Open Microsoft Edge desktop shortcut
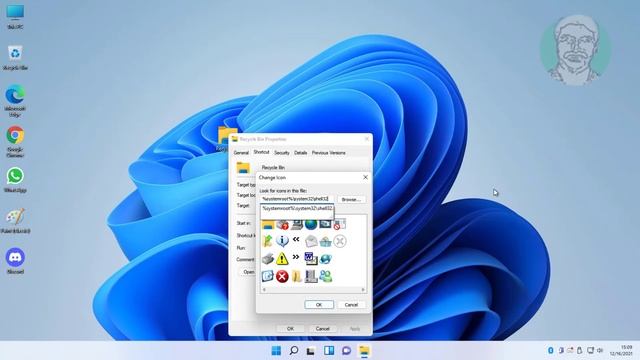Image resolution: width=640 pixels, height=360 pixels. (15, 100)
